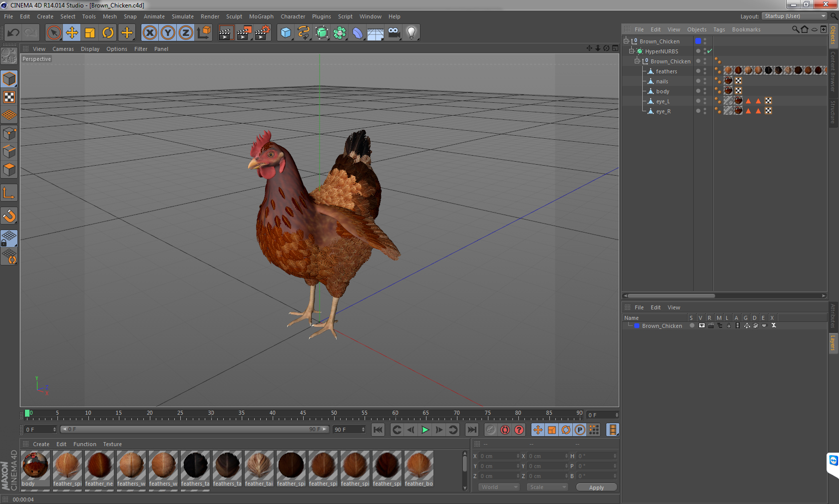Toggle Z axis lock
839x504 pixels.
(x=186, y=33)
